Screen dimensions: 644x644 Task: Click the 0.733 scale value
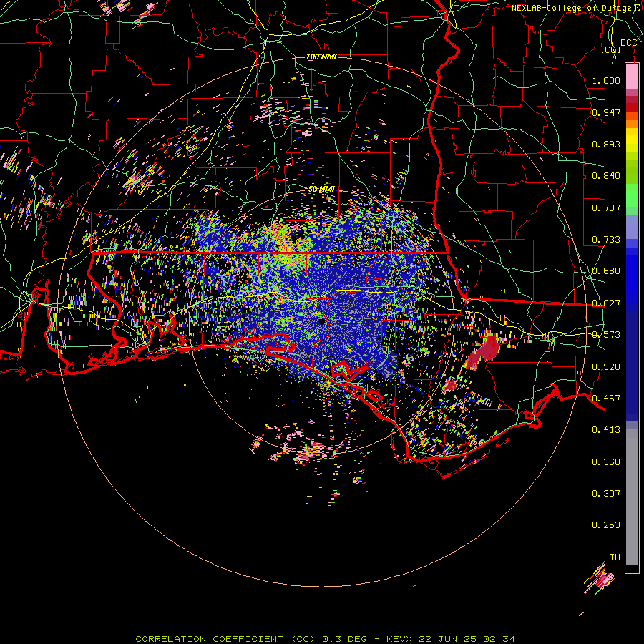click(606, 240)
